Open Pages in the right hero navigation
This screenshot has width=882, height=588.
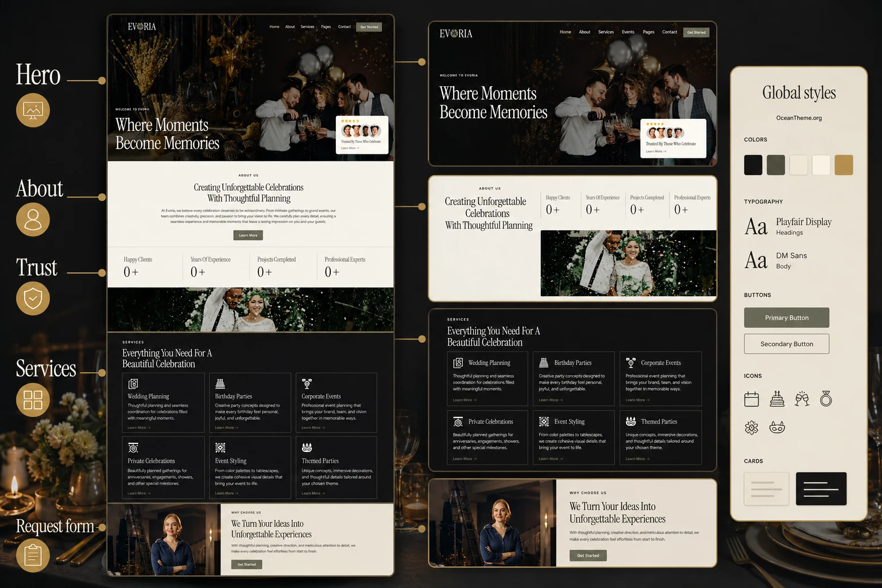648,32
